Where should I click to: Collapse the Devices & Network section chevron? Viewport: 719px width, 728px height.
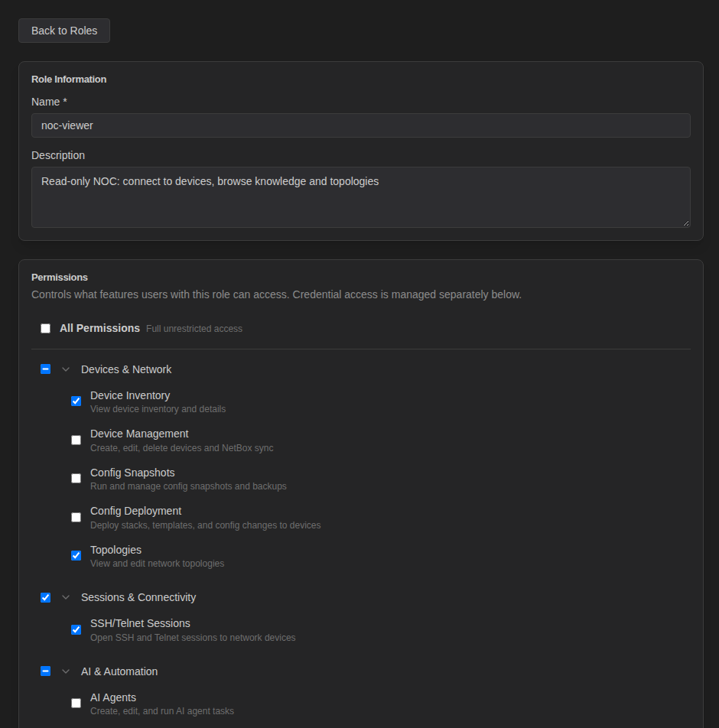tap(66, 369)
